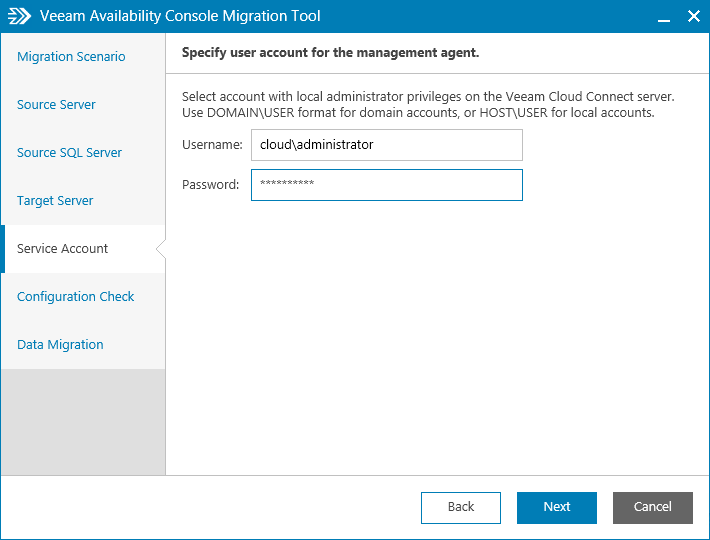Proceed with the Next button
The width and height of the screenshot is (710, 540).
click(557, 507)
